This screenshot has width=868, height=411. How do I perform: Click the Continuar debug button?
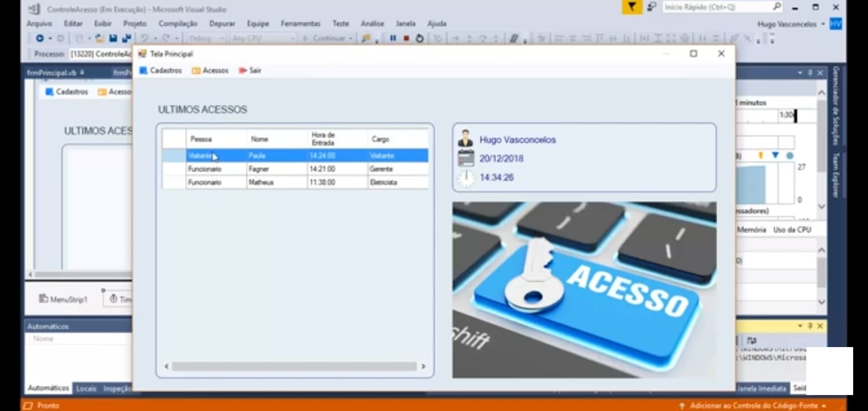328,38
